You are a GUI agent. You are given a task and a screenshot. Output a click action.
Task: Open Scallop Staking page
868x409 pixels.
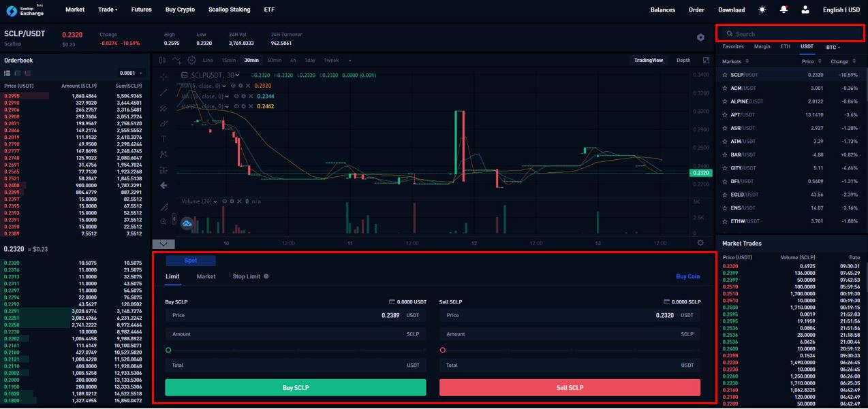click(x=229, y=10)
